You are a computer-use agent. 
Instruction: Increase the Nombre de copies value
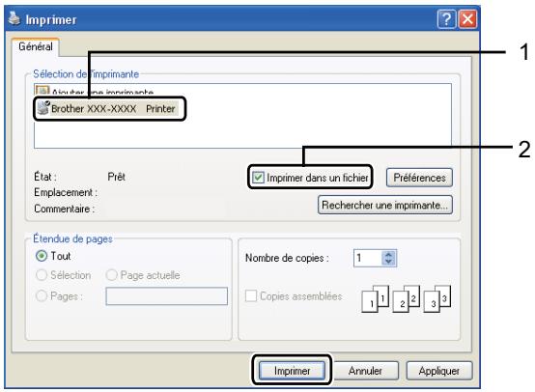coord(388,255)
